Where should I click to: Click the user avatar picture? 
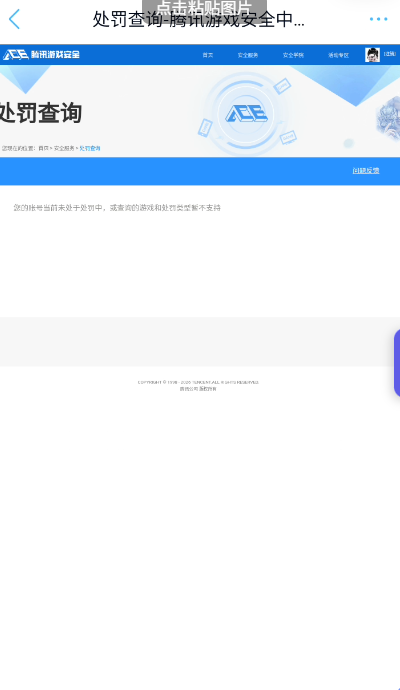pyautogui.click(x=372, y=55)
